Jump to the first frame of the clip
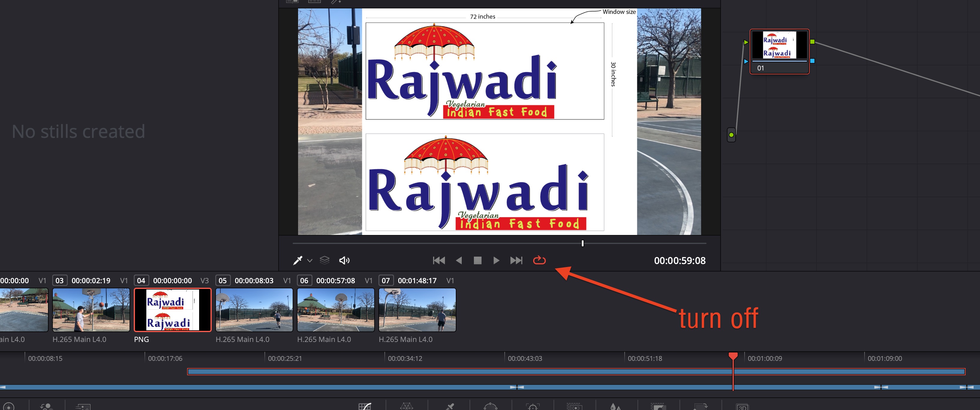Screen dimensions: 980x410 click(x=439, y=260)
